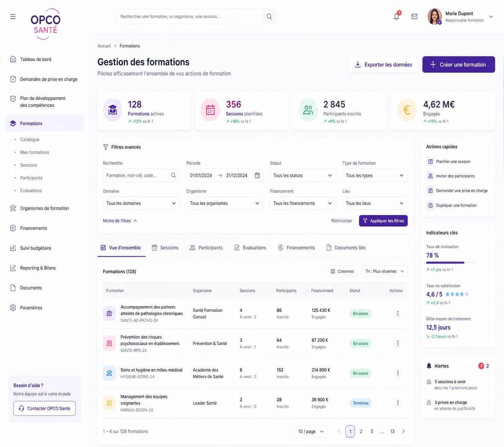The height and width of the screenshot is (447, 504).
Task: Click next page arrow in pagination
Action: tap(403, 431)
